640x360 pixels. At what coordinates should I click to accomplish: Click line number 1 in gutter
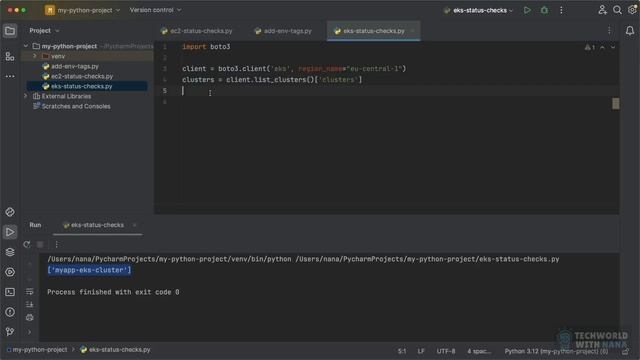(165, 47)
